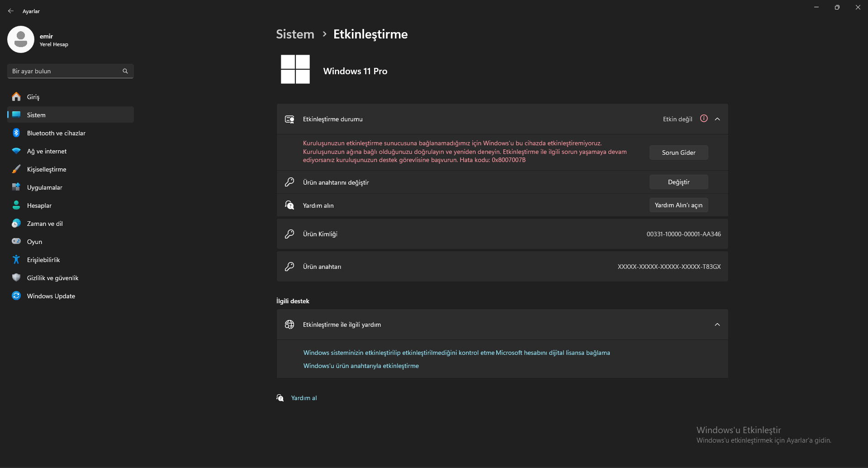This screenshot has height=468, width=868.
Task: Collapse Etkinleştirme ile ilgili yardım section
Action: (717, 325)
